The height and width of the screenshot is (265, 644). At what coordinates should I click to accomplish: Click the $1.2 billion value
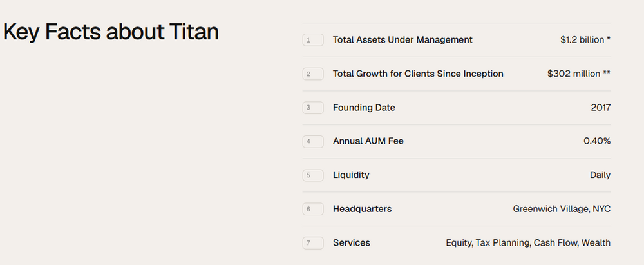(585, 40)
